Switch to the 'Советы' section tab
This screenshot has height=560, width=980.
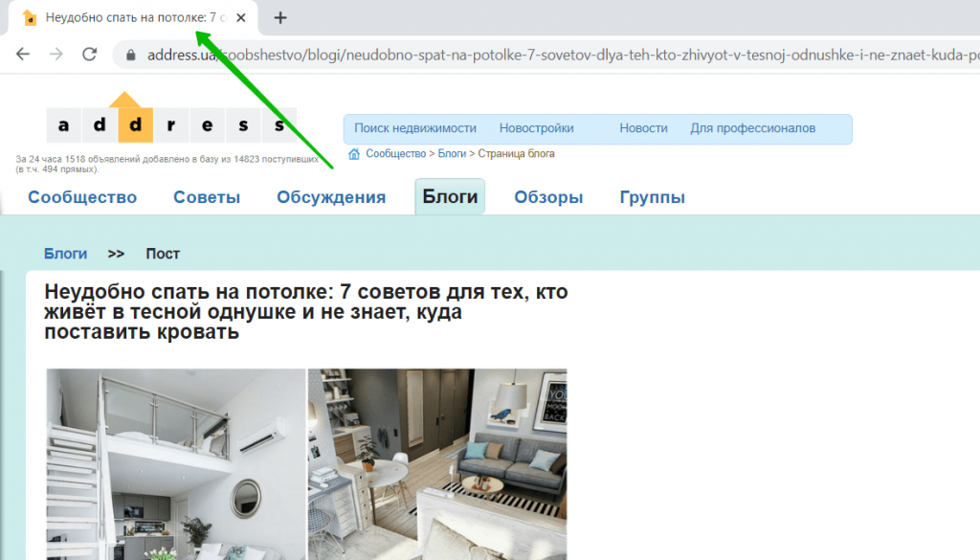[207, 197]
